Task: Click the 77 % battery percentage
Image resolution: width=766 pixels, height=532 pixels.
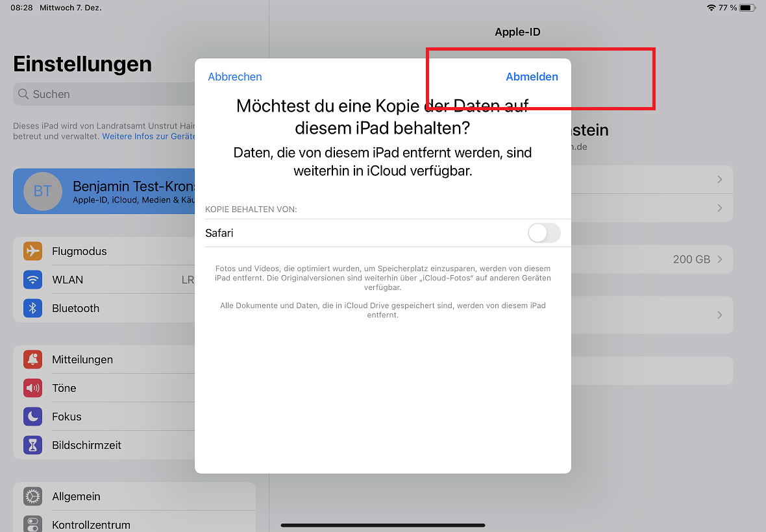Action: tap(728, 8)
